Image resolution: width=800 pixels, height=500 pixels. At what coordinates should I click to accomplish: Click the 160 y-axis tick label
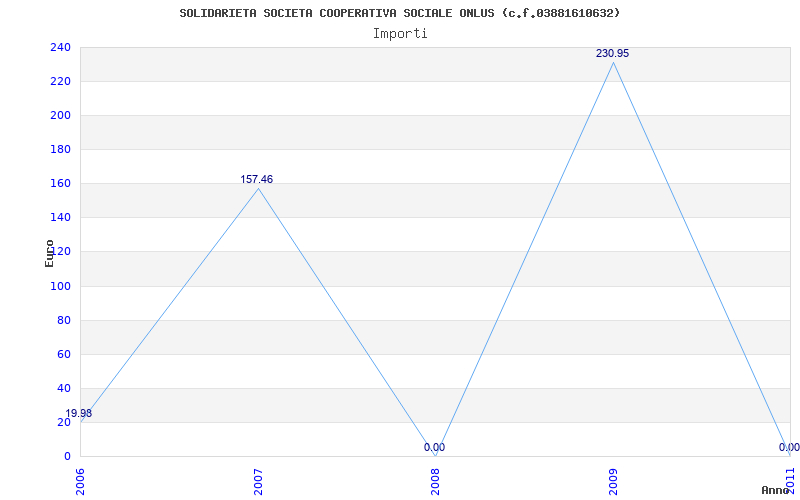coord(60,184)
